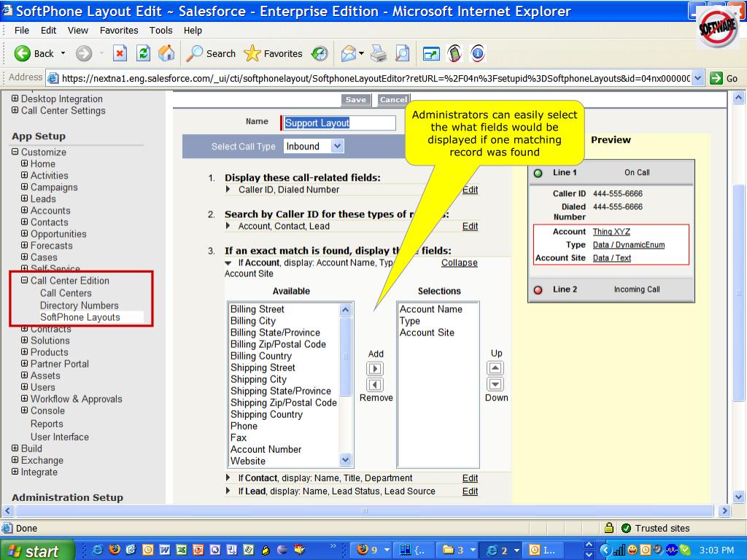Screen dimensions: 747x560
Task: Open the Favorites menu in the menu bar
Action: 119,31
